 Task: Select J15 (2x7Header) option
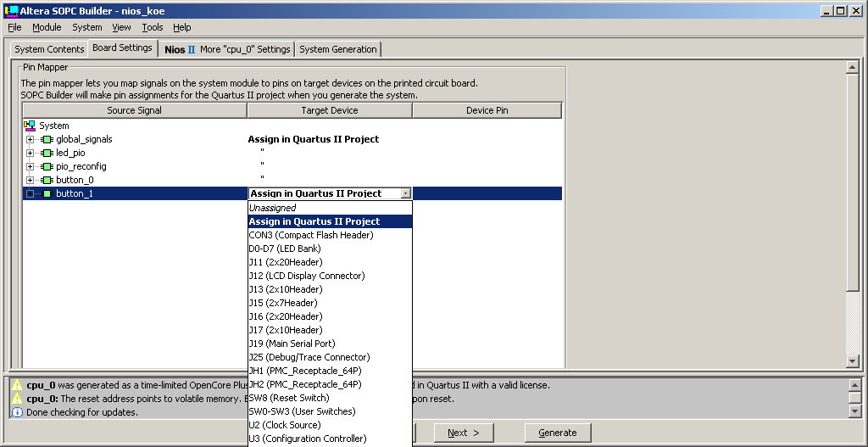coord(330,303)
